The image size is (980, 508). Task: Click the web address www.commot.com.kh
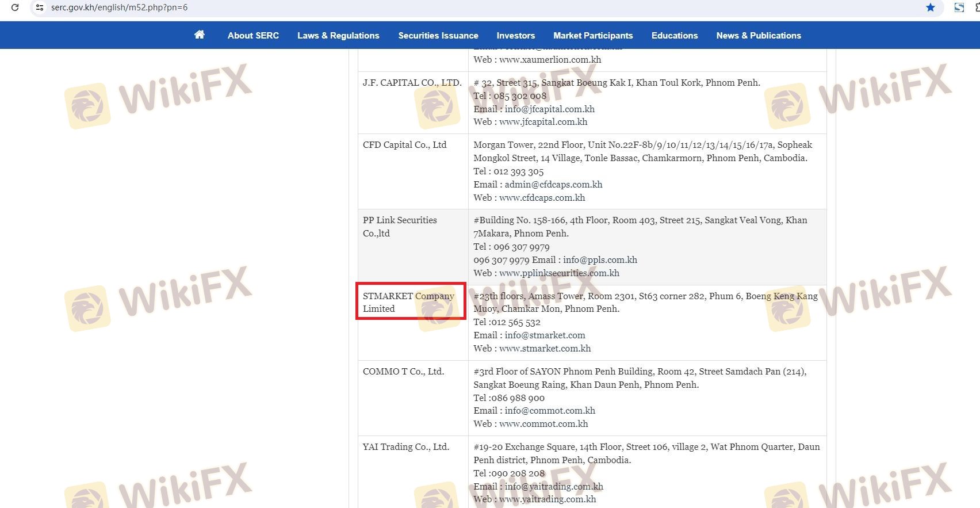click(544, 424)
